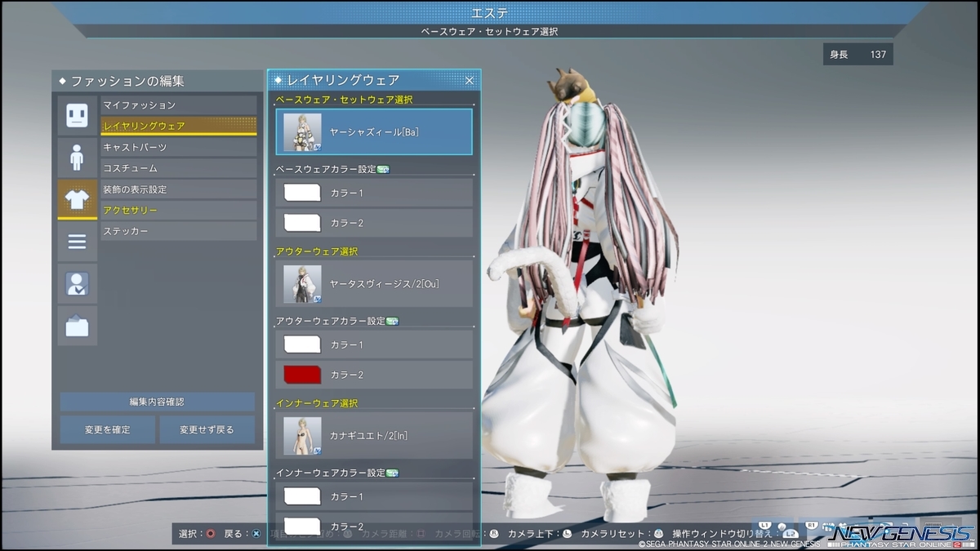The height and width of the screenshot is (551, 980).
Task: Click the アウターウェアカラー設定 badge icon
Action: coord(392,321)
